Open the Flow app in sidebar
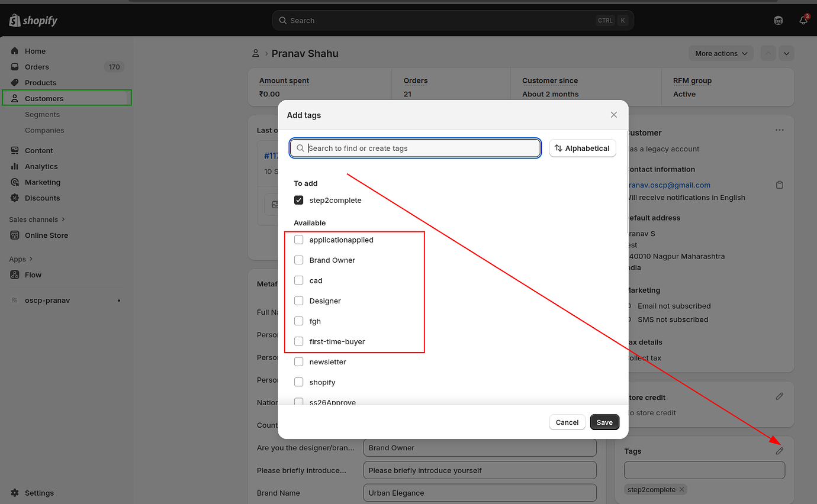 33,274
